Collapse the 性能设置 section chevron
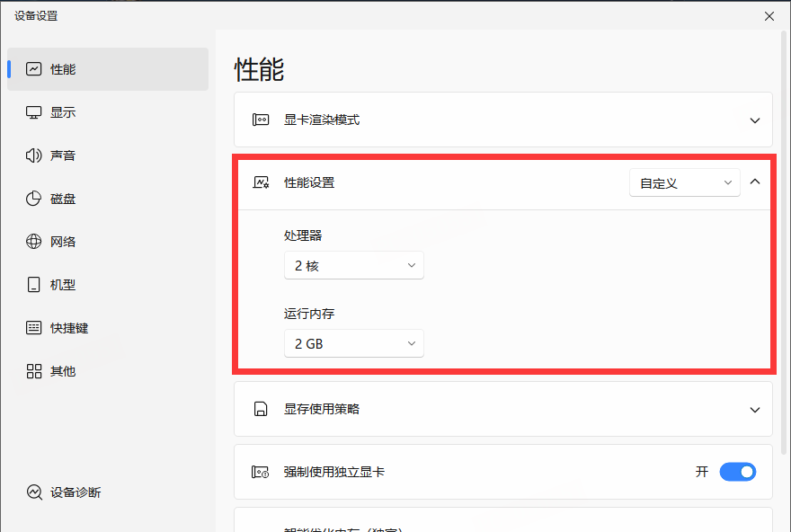The width and height of the screenshot is (791, 532). 754,182
